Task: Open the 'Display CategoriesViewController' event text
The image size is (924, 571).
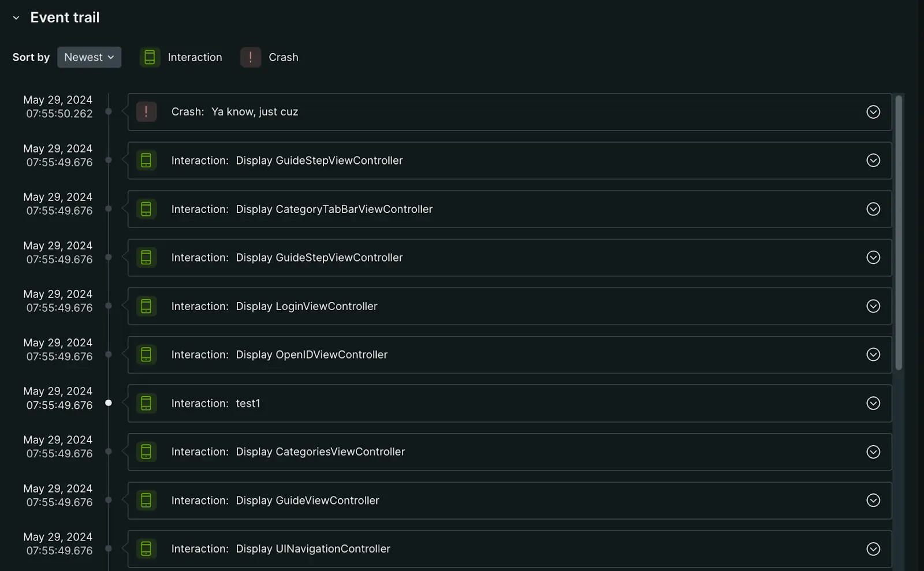Action: (x=320, y=451)
